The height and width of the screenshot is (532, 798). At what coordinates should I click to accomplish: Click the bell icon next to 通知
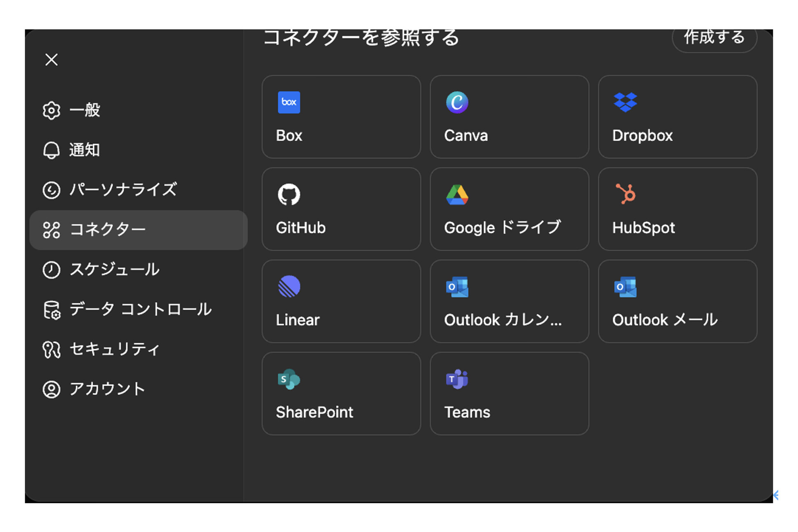pos(51,150)
